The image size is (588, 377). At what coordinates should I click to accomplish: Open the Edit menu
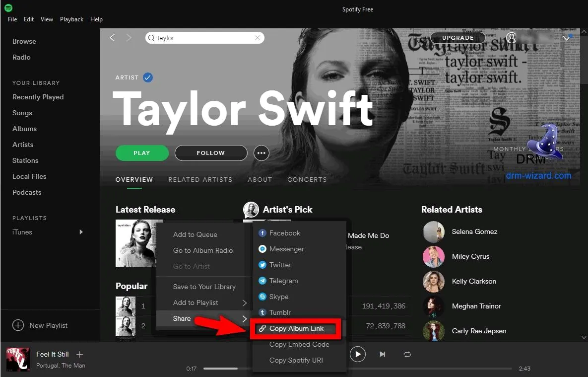click(x=29, y=19)
